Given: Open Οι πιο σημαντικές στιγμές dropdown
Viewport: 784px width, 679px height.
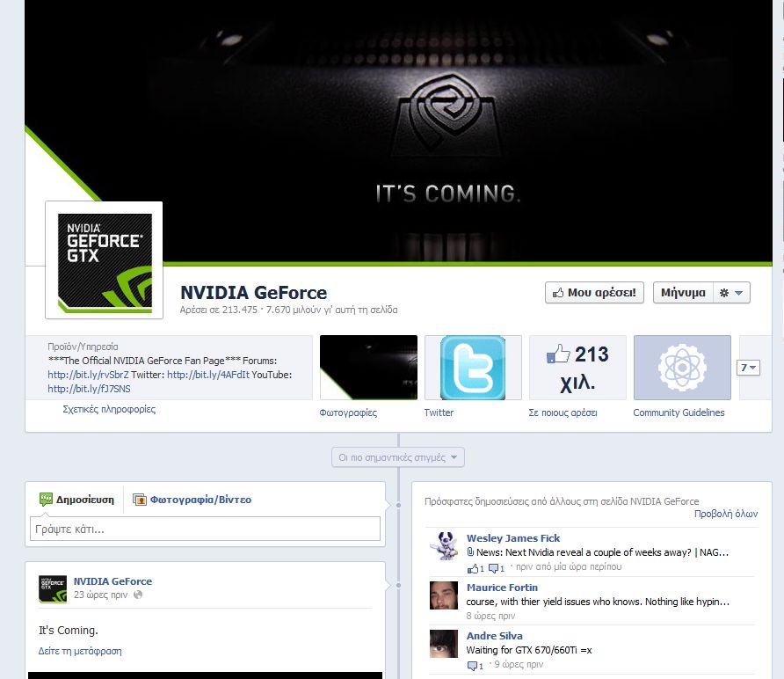Looking at the screenshot, I should tap(398, 457).
